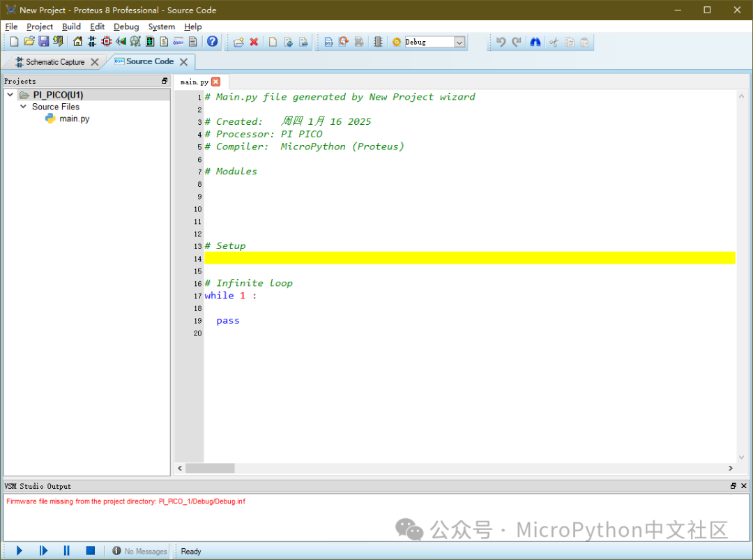Open the 3D Visualizer icon
Screen dimensions: 753x560
[x=121, y=42]
